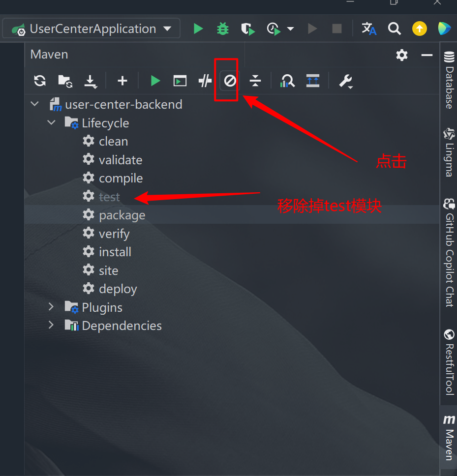Expand the Plugins tree node
457x476 pixels.
click(x=51, y=307)
